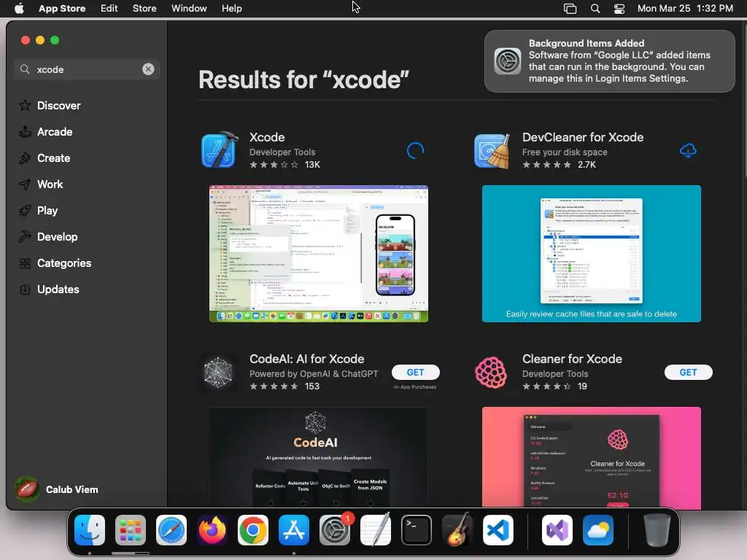The width and height of the screenshot is (747, 560).
Task: Launch Terminal from the dock
Action: (x=417, y=529)
